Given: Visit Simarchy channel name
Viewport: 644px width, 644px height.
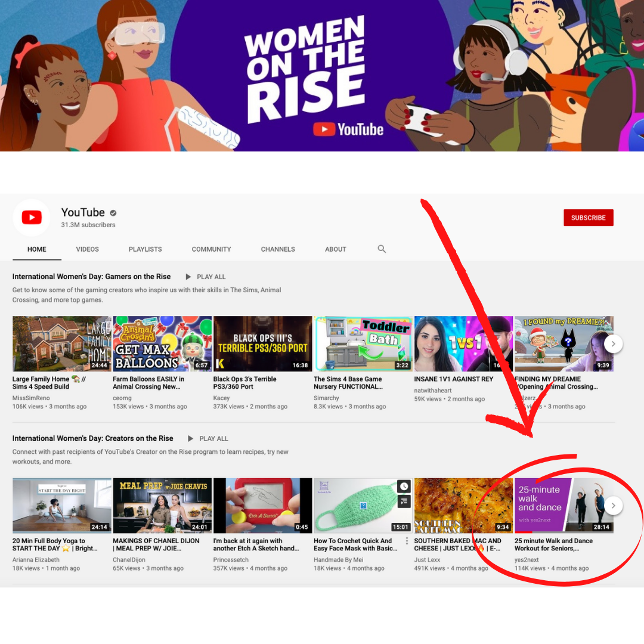Looking at the screenshot, I should tap(327, 398).
